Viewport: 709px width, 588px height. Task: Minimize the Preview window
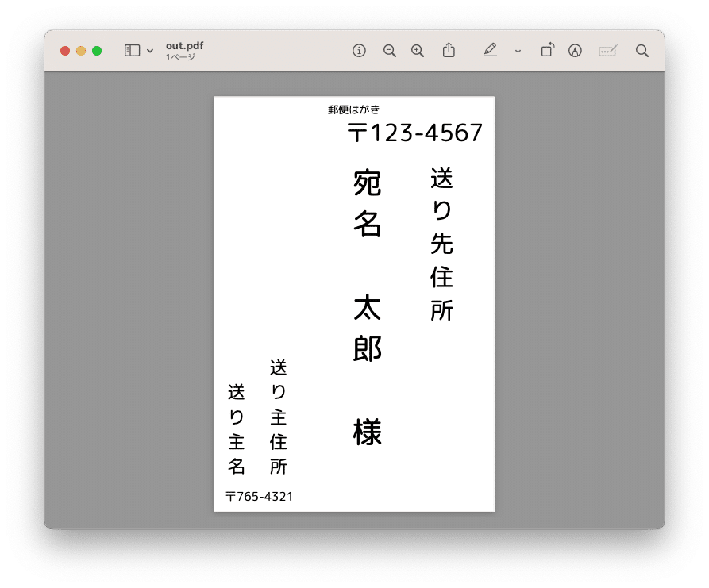pyautogui.click(x=81, y=51)
